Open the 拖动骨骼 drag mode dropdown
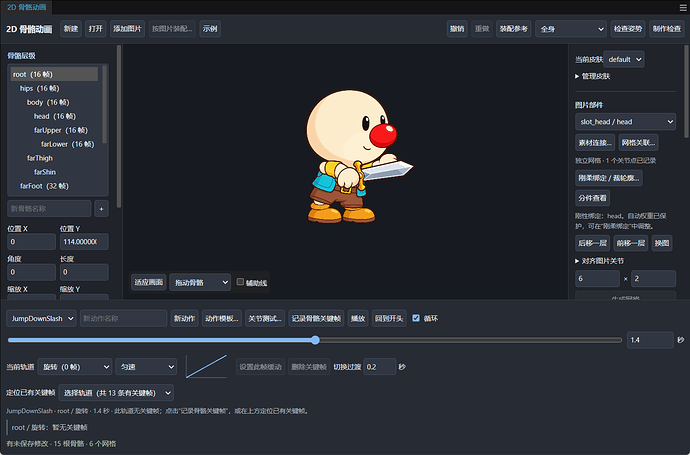690x455 pixels. [x=200, y=282]
